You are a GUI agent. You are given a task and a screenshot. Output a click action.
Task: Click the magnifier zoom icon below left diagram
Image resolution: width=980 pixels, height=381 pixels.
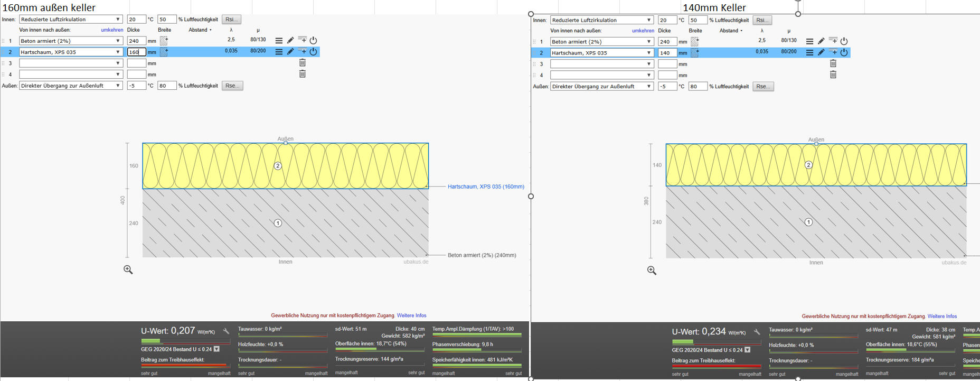point(128,270)
